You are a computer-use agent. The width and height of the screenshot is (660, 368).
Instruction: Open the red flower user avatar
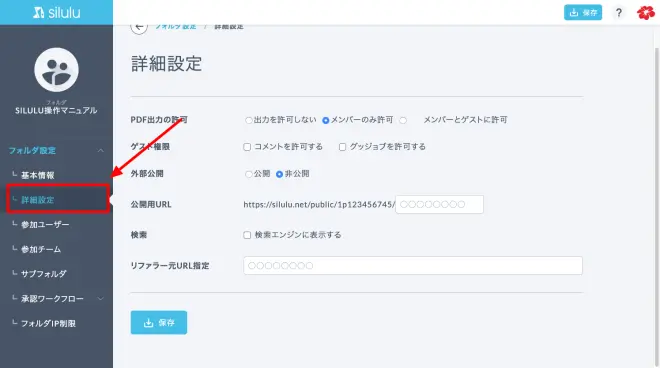tap(645, 13)
